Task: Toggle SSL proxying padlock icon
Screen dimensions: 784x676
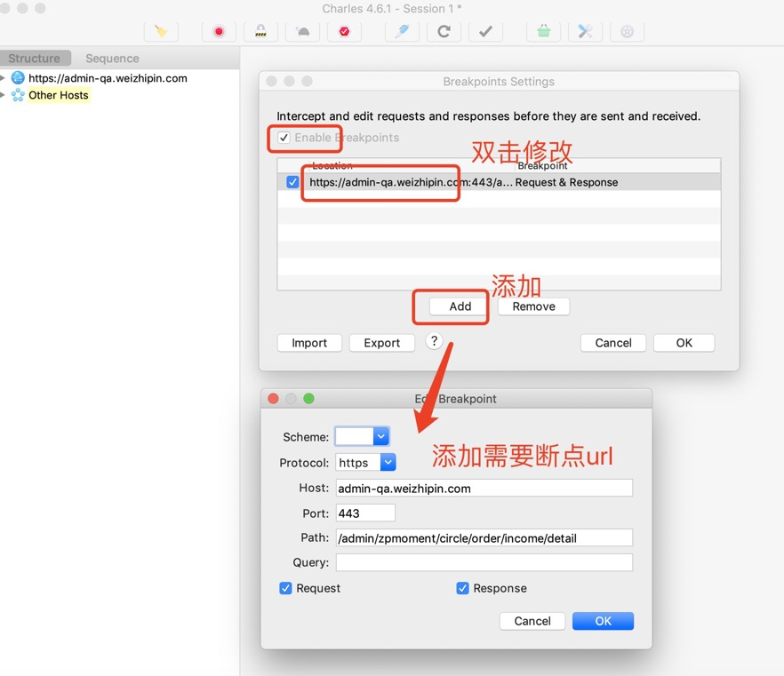Action: [260, 31]
